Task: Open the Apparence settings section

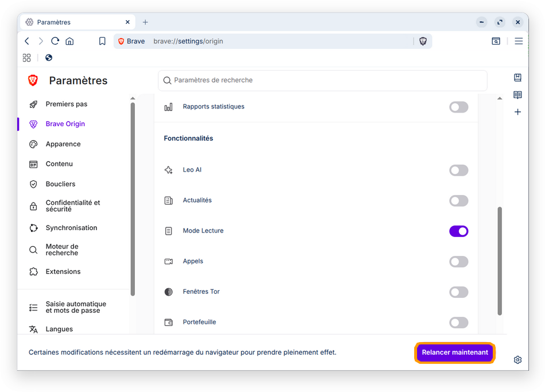Action: [63, 144]
